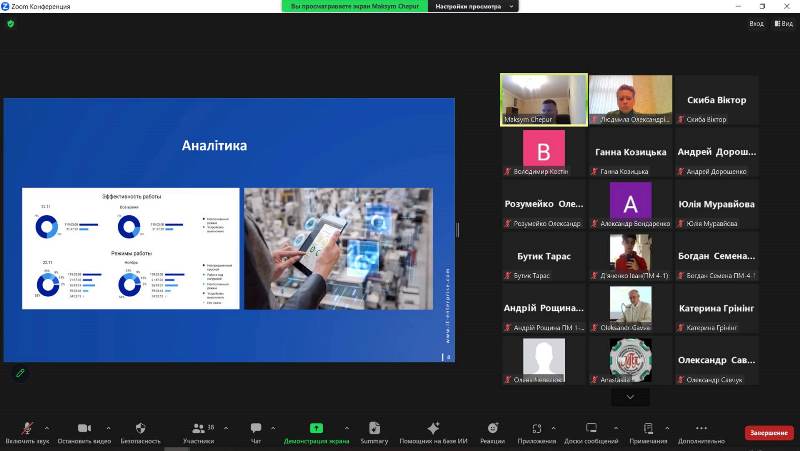Select Дяченко Іван's video tile

click(631, 256)
